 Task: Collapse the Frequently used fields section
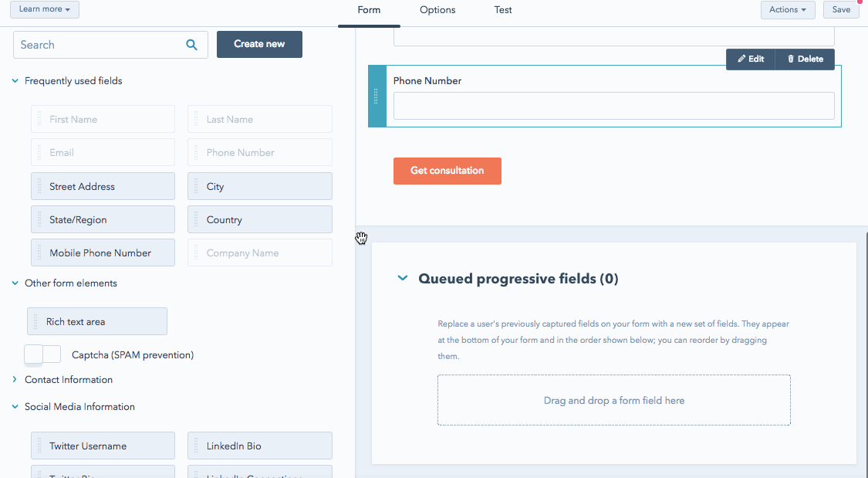[15, 81]
